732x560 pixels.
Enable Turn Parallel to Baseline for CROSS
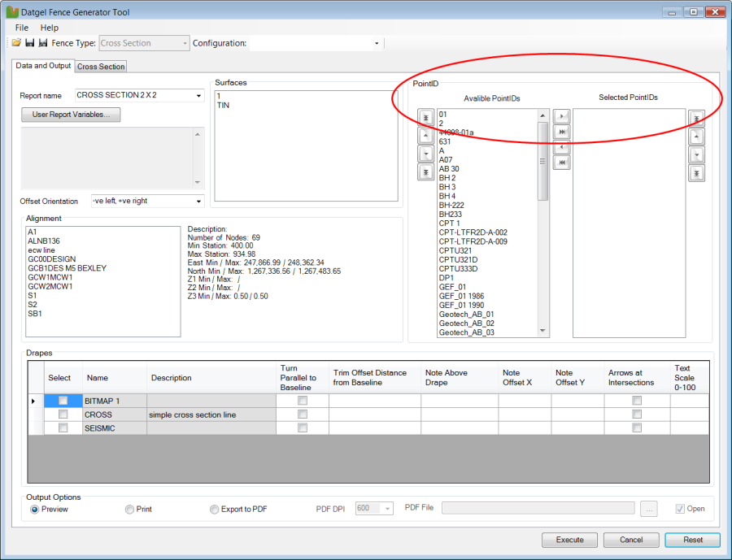(303, 415)
